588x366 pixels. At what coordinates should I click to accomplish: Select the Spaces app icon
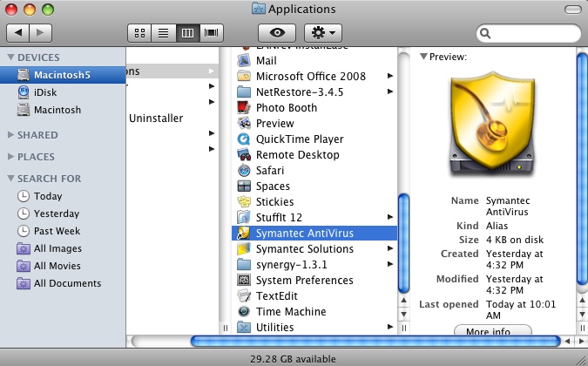(244, 186)
